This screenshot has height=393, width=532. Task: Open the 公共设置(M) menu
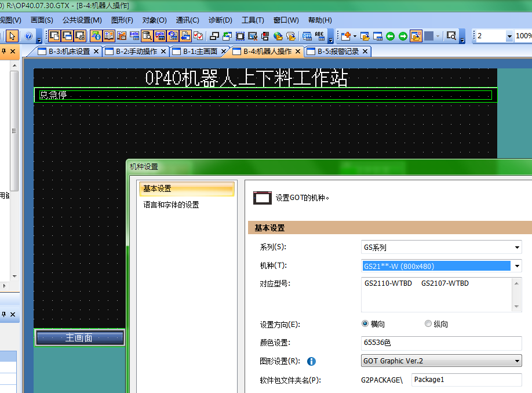[82, 20]
